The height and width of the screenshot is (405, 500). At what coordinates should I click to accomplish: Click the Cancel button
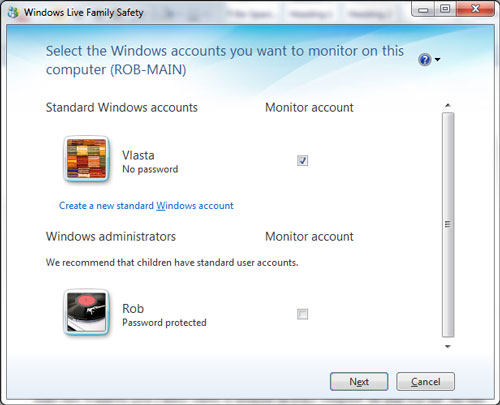[x=425, y=381]
